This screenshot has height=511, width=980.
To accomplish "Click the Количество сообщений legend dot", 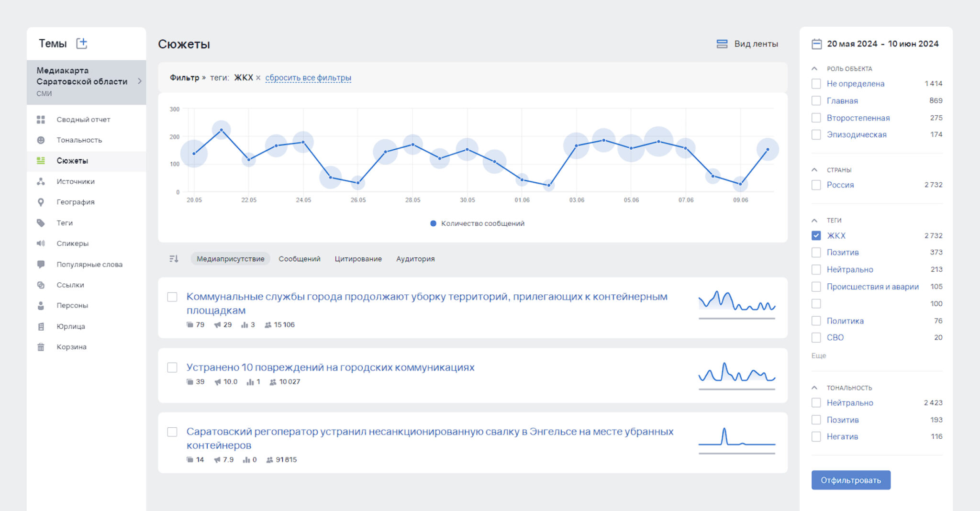I will pyautogui.click(x=433, y=223).
